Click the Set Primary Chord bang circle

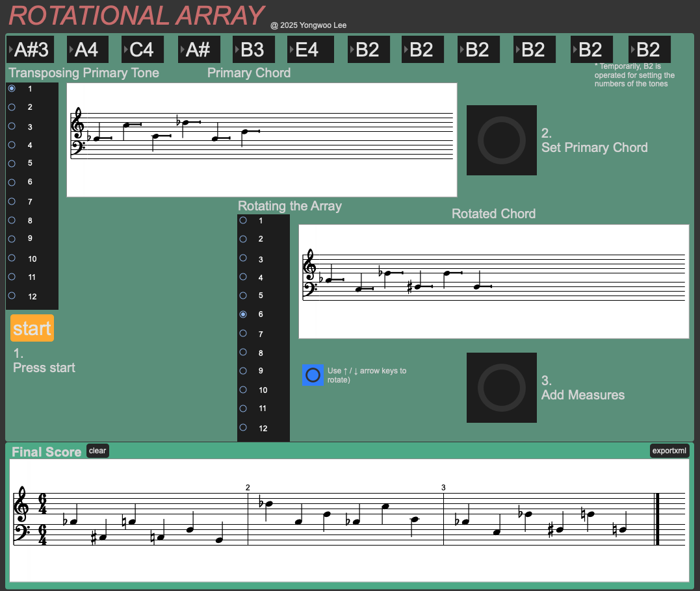click(501, 140)
